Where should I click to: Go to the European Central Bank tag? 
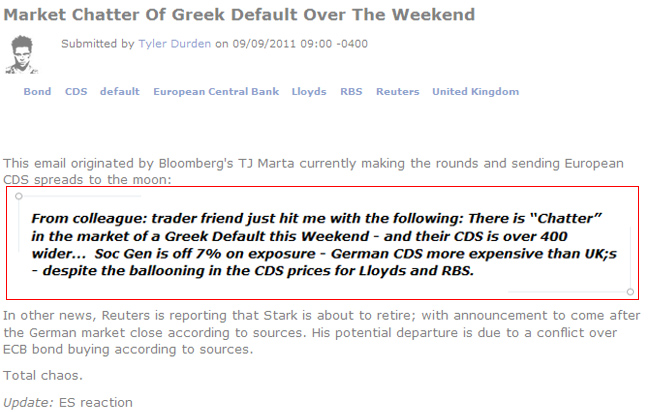[x=216, y=92]
